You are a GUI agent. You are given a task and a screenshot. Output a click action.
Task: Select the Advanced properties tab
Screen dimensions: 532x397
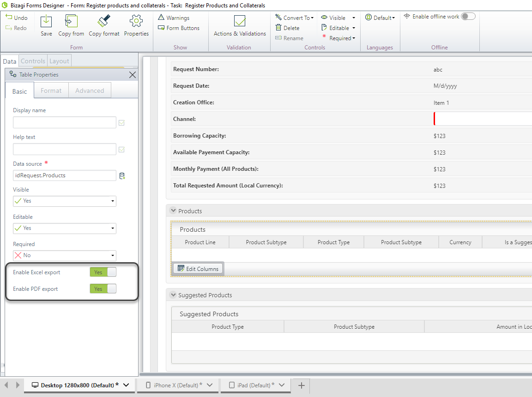(90, 90)
